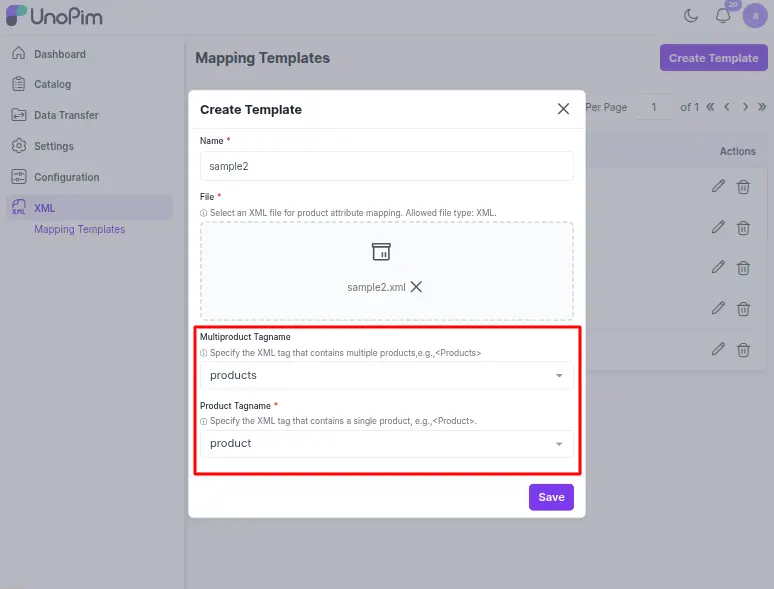Edit the first template row
Image resolution: width=774 pixels, height=589 pixels.
(718, 186)
